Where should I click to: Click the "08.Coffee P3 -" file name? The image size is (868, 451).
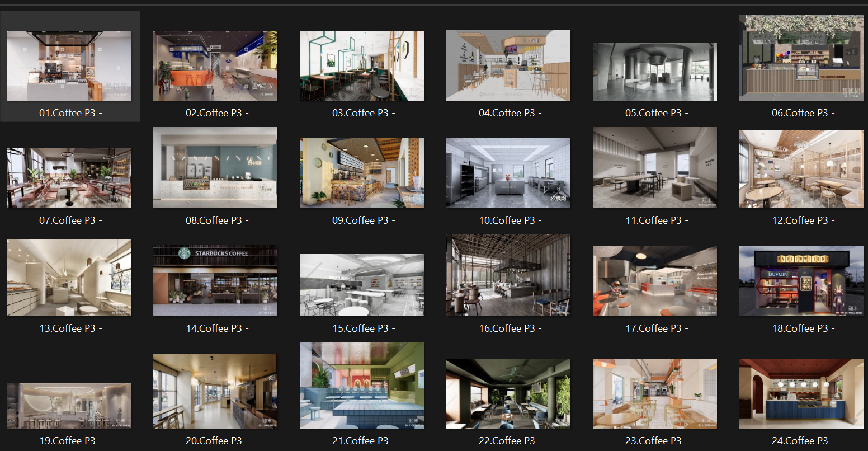(217, 220)
